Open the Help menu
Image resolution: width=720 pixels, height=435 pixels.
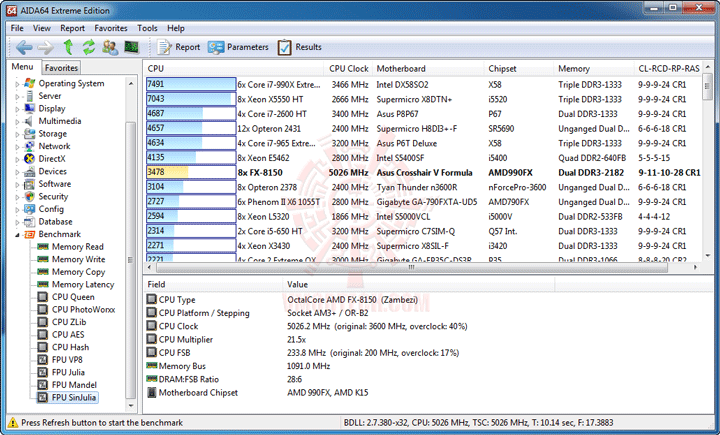tap(175, 28)
